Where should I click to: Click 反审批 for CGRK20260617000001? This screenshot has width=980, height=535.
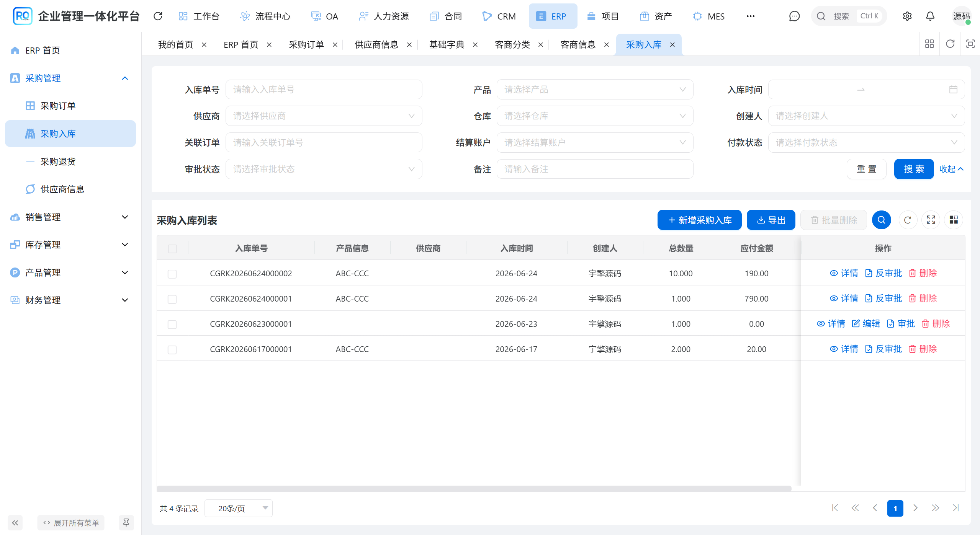pos(883,349)
